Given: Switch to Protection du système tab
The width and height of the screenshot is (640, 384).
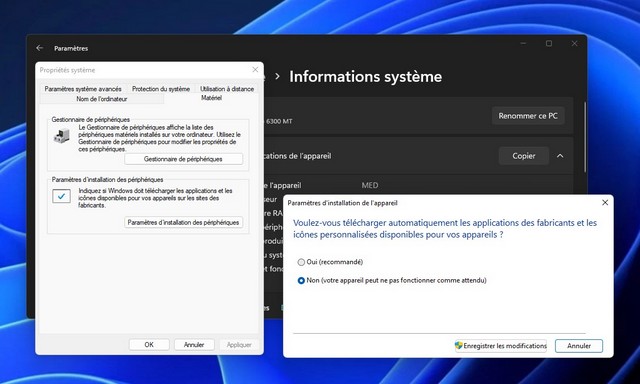Looking at the screenshot, I should click(161, 89).
